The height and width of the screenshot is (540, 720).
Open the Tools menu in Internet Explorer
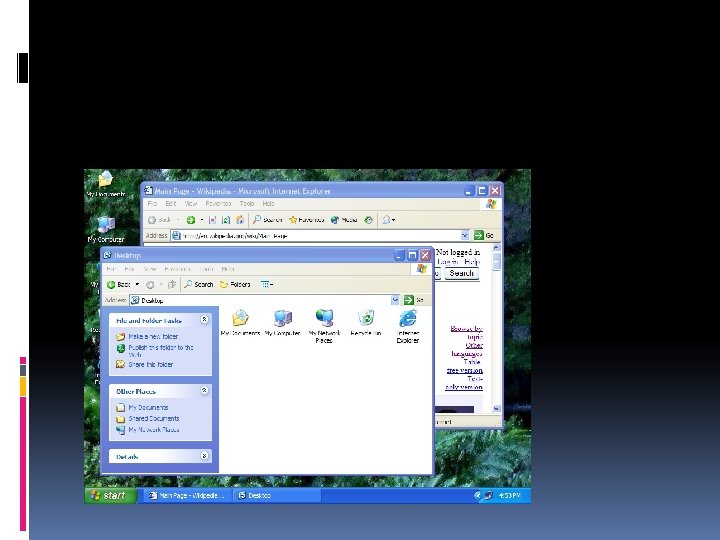pos(247,203)
